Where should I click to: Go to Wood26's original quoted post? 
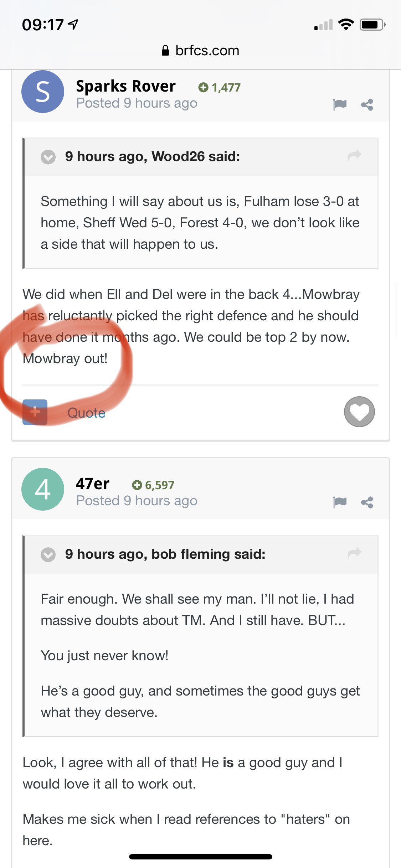pyautogui.click(x=354, y=156)
